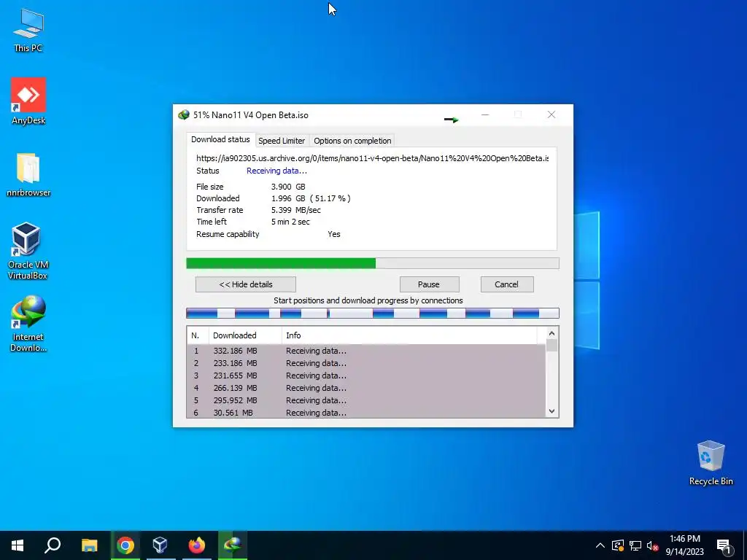The width and height of the screenshot is (747, 560).
Task: Click the green download progress bar
Action: point(373,263)
